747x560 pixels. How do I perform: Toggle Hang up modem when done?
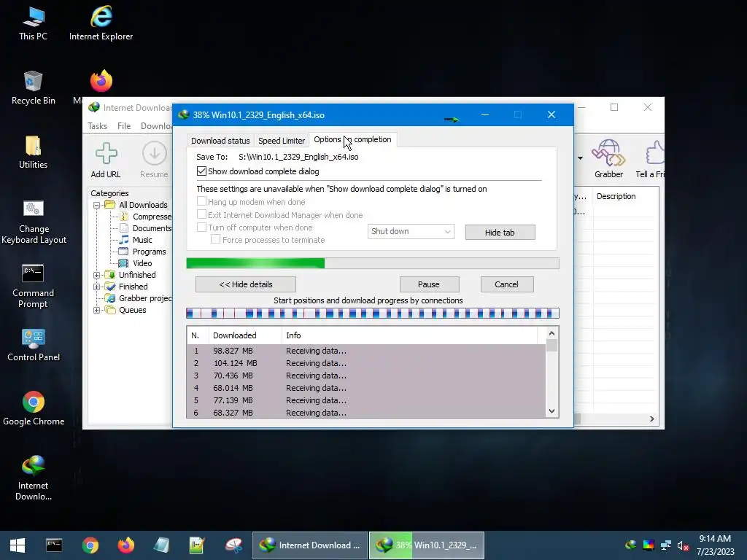click(x=201, y=201)
